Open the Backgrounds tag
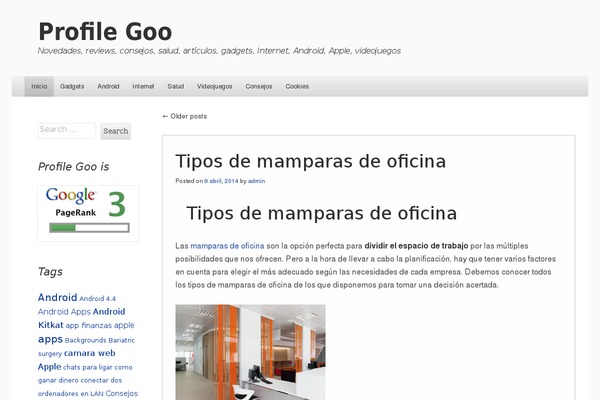This screenshot has width=600, height=400. pyautogui.click(x=85, y=340)
